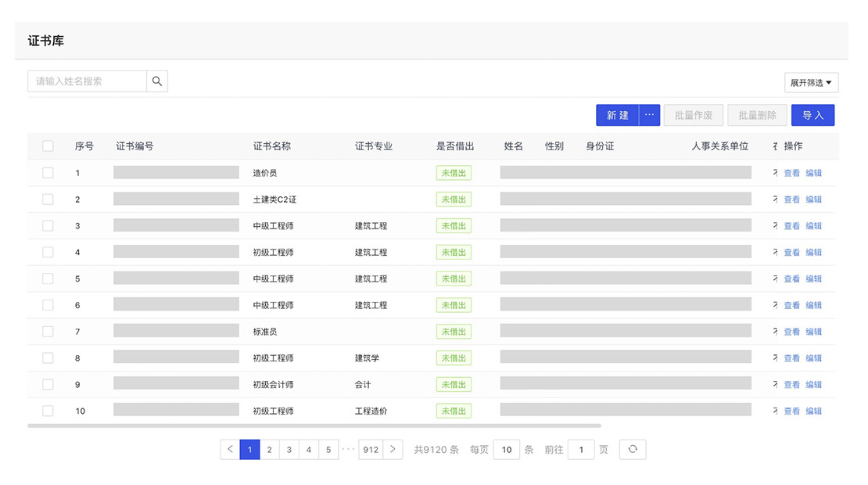Go to previous page with left arrow

coord(230,449)
